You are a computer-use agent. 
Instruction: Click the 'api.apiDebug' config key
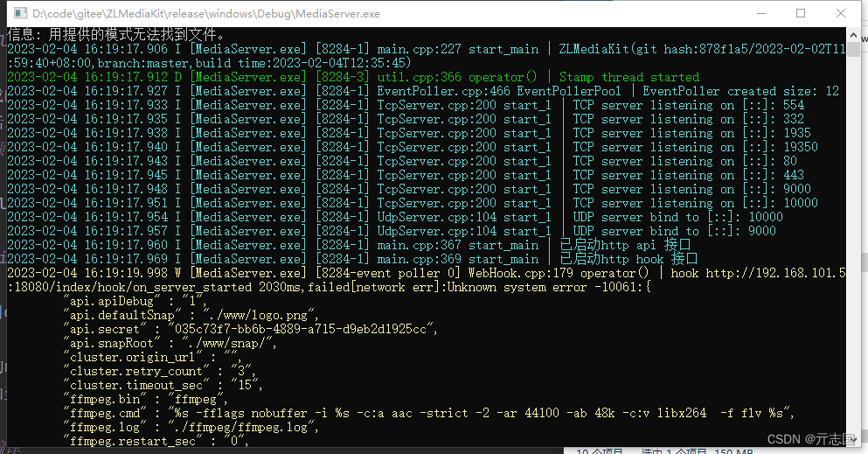tap(112, 301)
